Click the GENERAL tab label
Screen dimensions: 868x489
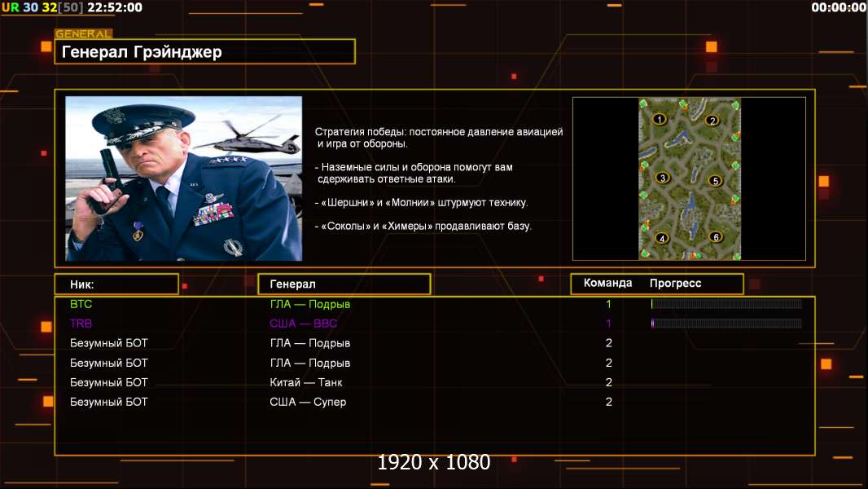(x=83, y=34)
